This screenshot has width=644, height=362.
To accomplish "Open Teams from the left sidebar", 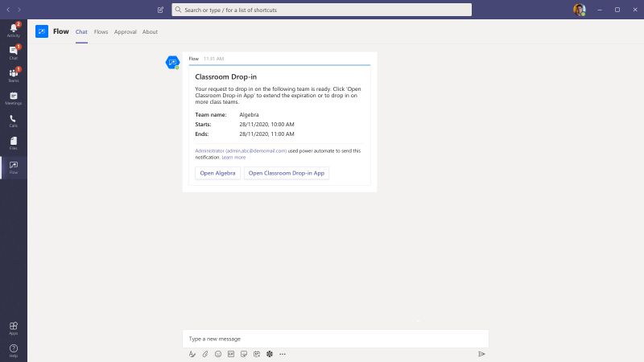I will [14, 75].
